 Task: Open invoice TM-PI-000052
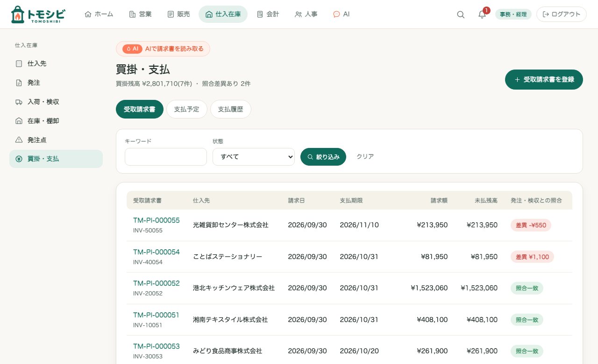(156, 283)
